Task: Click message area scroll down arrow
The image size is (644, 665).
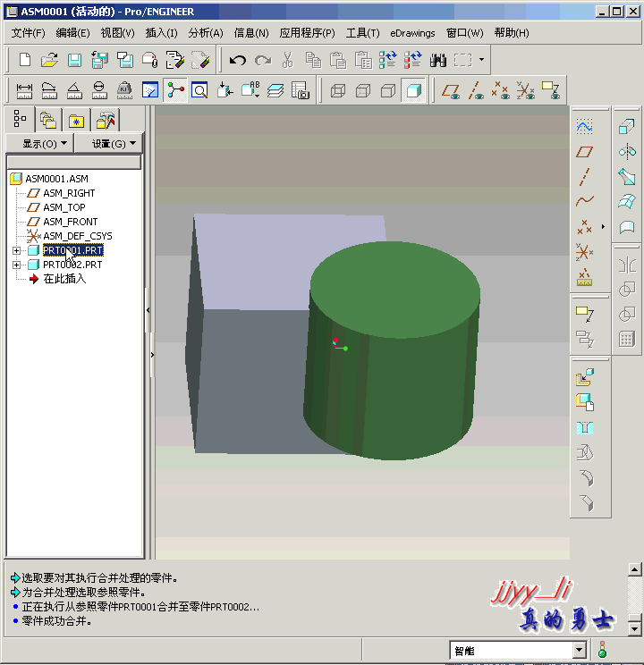Action: click(634, 628)
